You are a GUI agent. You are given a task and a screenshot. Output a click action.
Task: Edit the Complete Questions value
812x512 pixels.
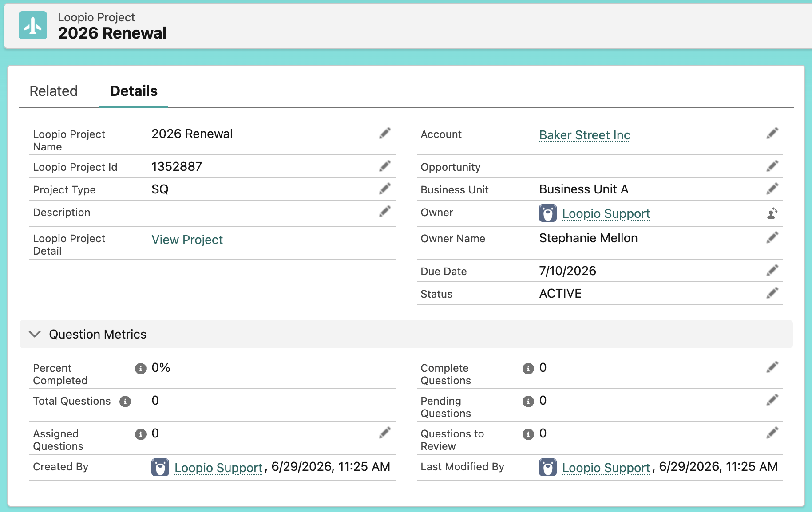[772, 367]
